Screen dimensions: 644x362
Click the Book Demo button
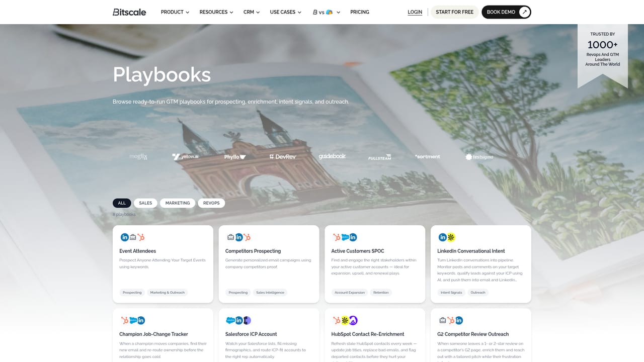(x=506, y=12)
